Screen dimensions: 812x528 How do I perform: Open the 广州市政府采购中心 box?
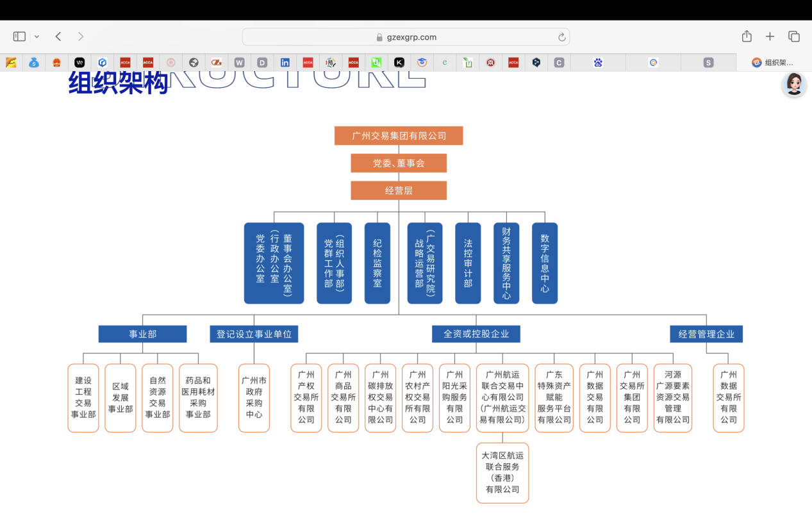[254, 398]
